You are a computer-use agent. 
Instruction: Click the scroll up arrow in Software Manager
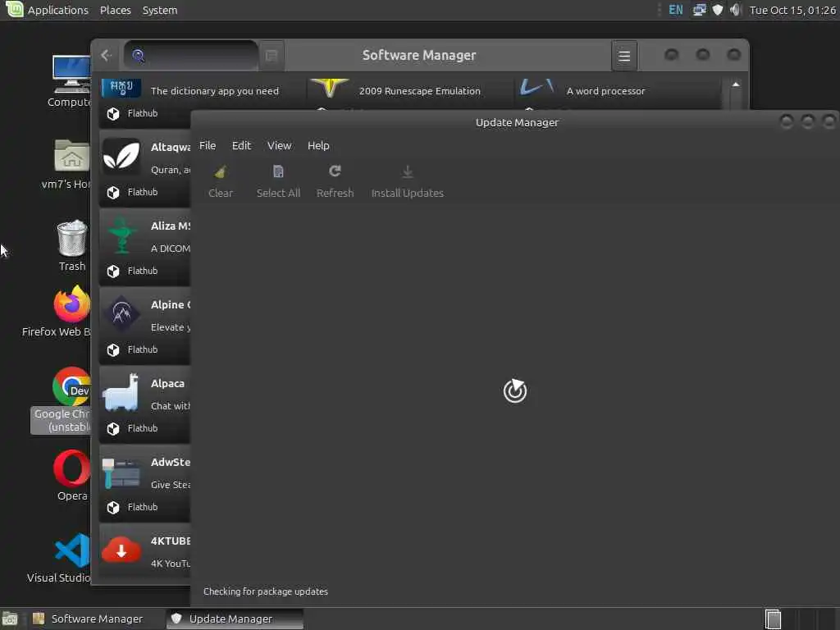point(736,84)
